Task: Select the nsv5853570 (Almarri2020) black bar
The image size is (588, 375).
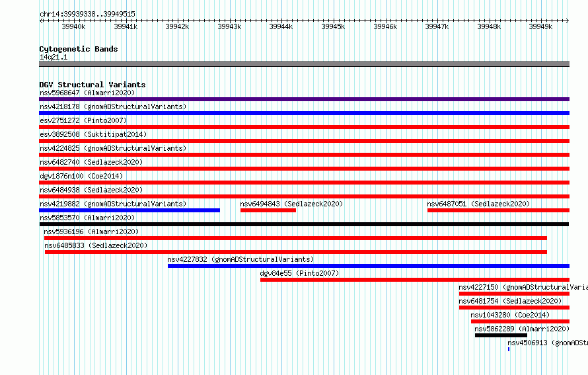Action: pyautogui.click(x=304, y=224)
